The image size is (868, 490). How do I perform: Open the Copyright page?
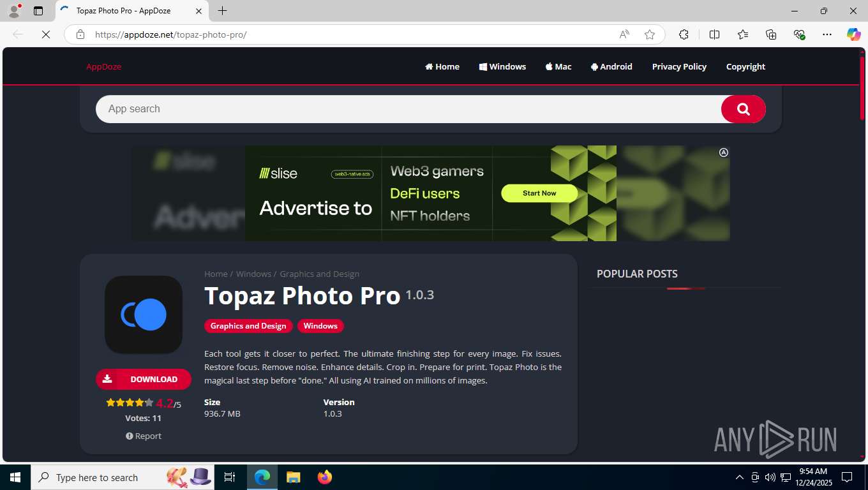745,66
